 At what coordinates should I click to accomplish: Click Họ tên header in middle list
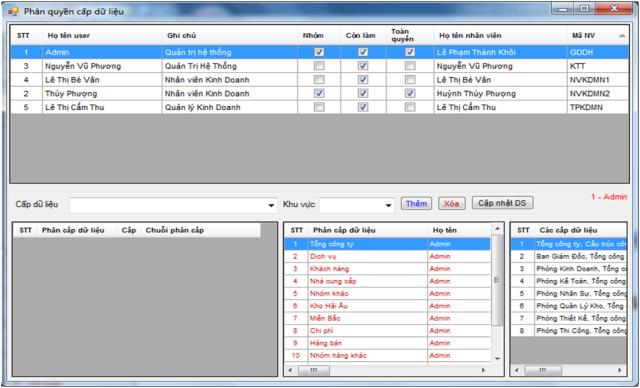click(x=459, y=230)
